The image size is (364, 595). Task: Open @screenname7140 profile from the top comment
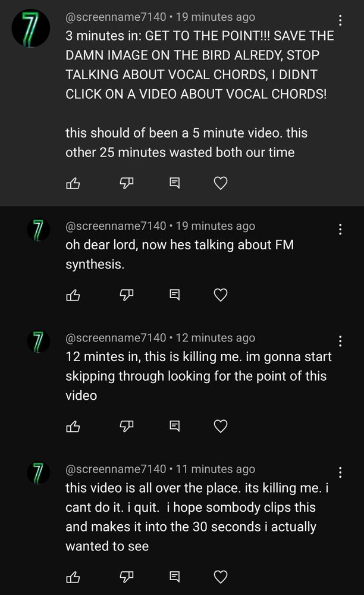115,17
